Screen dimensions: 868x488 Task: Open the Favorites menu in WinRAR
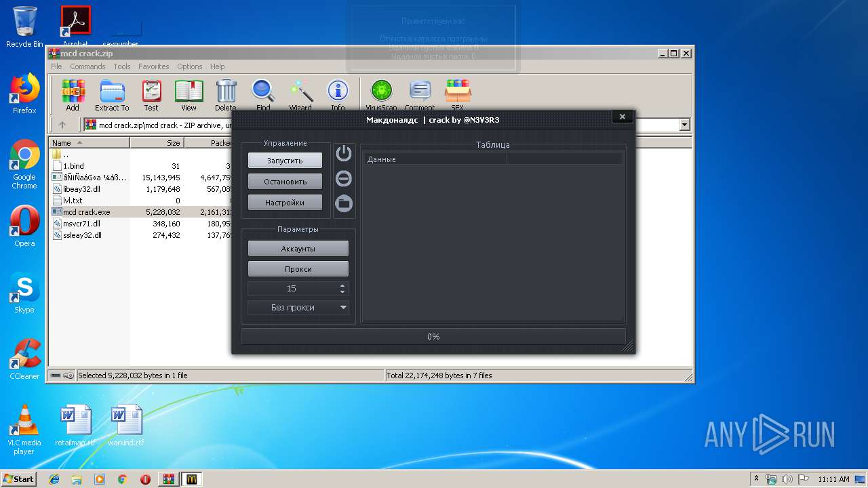154,66
